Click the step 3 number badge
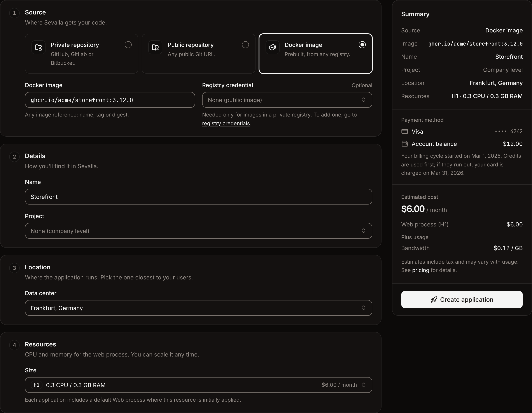This screenshot has width=532, height=413. tap(14, 268)
